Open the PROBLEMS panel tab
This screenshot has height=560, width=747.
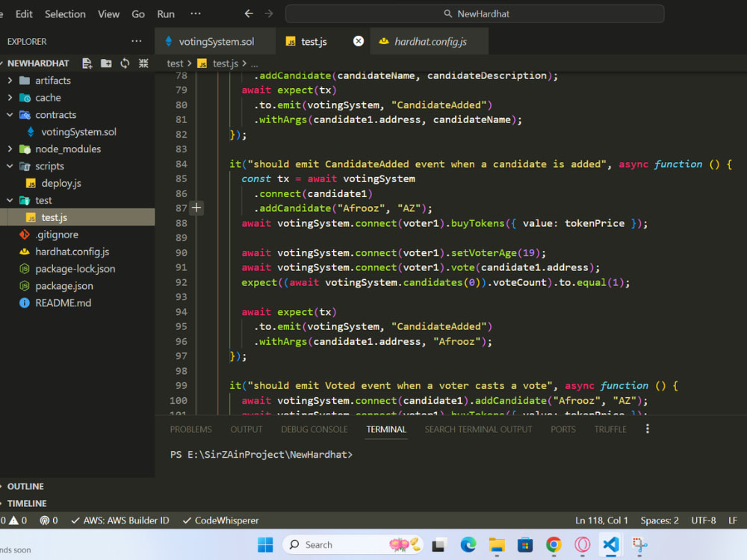[x=190, y=429]
